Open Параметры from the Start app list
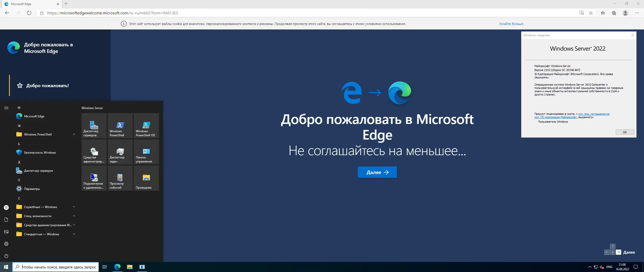The width and height of the screenshot is (644, 272). (x=32, y=189)
